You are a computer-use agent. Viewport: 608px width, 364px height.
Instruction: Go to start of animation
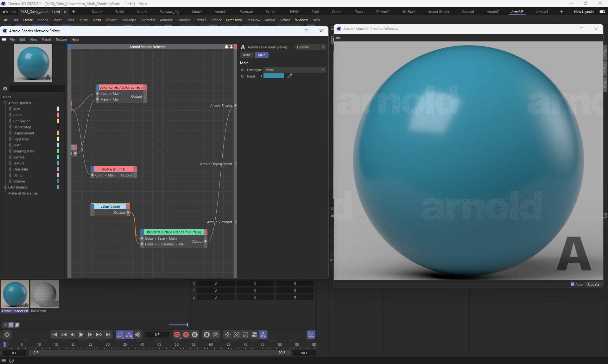pyautogui.click(x=54, y=335)
